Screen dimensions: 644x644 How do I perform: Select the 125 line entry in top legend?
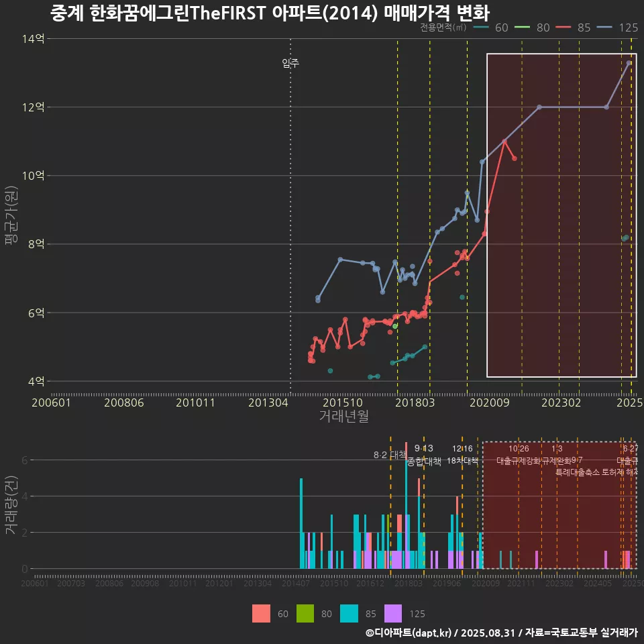(617, 28)
